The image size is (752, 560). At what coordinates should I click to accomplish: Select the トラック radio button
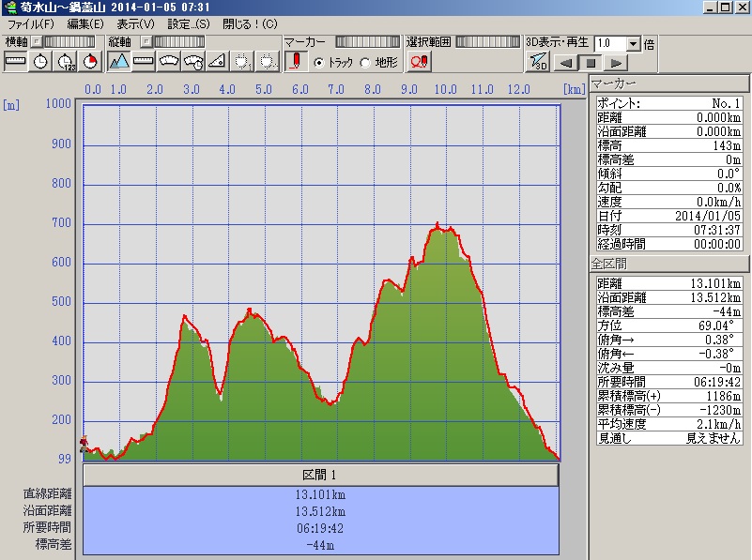(x=319, y=63)
